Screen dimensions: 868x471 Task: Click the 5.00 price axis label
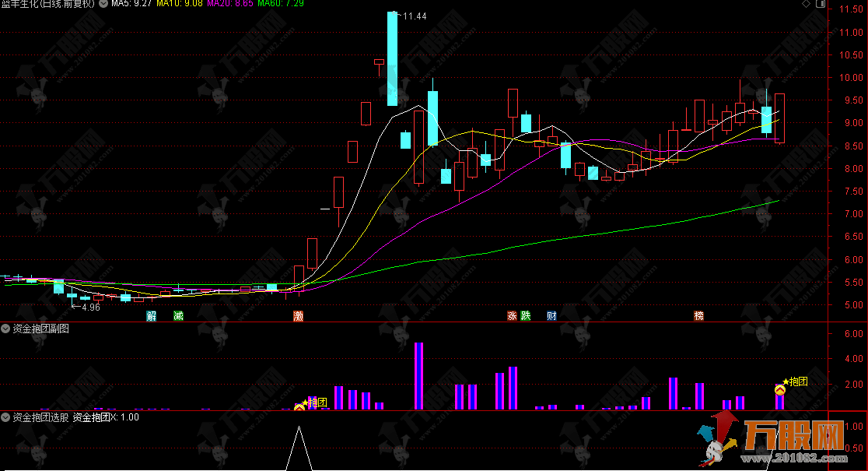click(x=853, y=304)
